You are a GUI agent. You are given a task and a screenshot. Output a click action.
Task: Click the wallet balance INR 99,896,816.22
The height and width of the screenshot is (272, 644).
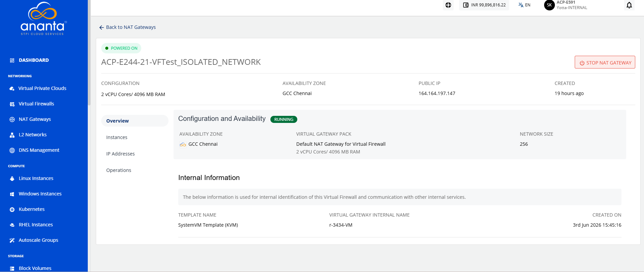pos(484,5)
